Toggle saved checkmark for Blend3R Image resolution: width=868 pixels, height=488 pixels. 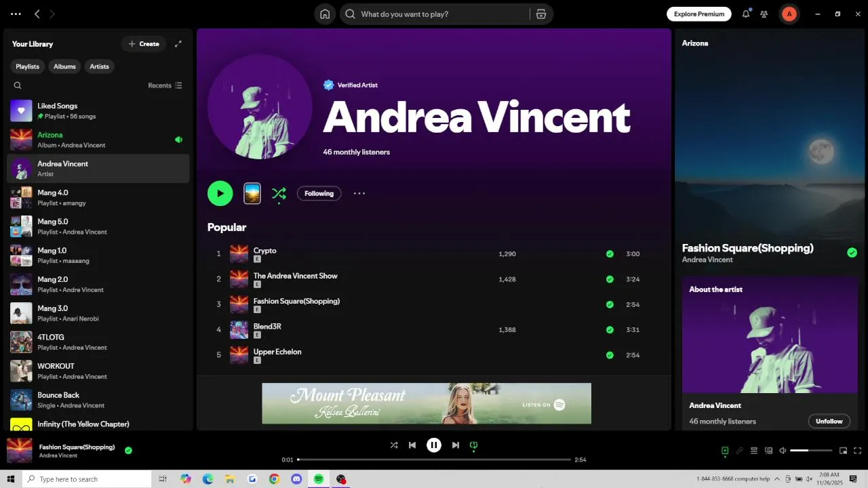point(610,330)
